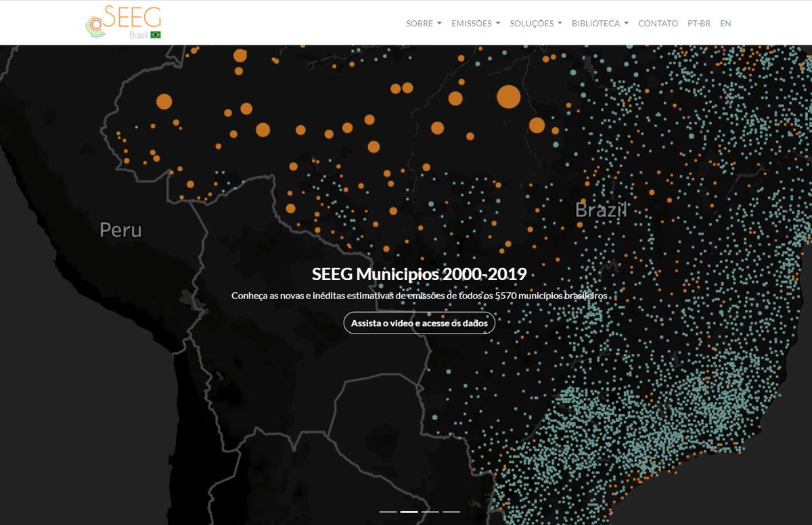Click the Brazilian flag in the logo
This screenshot has width=812, height=525.
click(x=156, y=34)
